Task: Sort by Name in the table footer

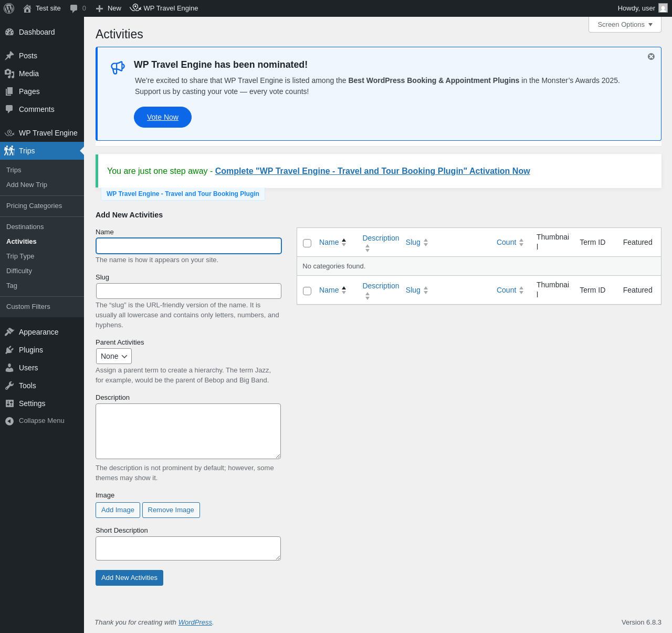Action: [333, 290]
